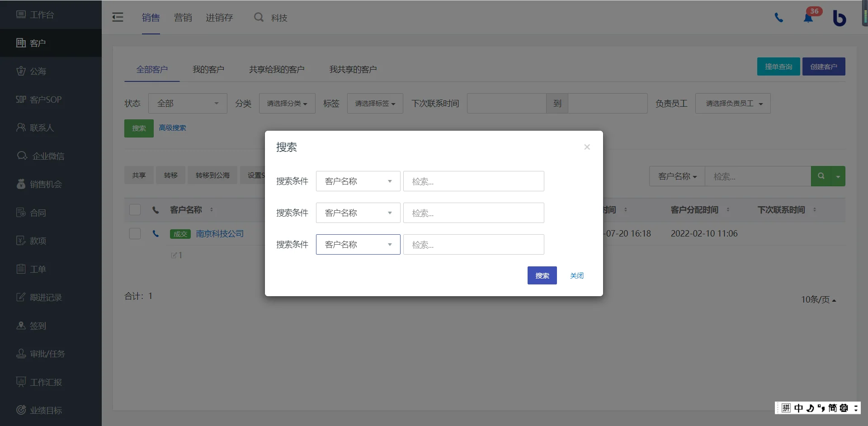The height and width of the screenshot is (426, 868).
Task: Open the 请选择负责员工 dropdown
Action: click(x=733, y=104)
